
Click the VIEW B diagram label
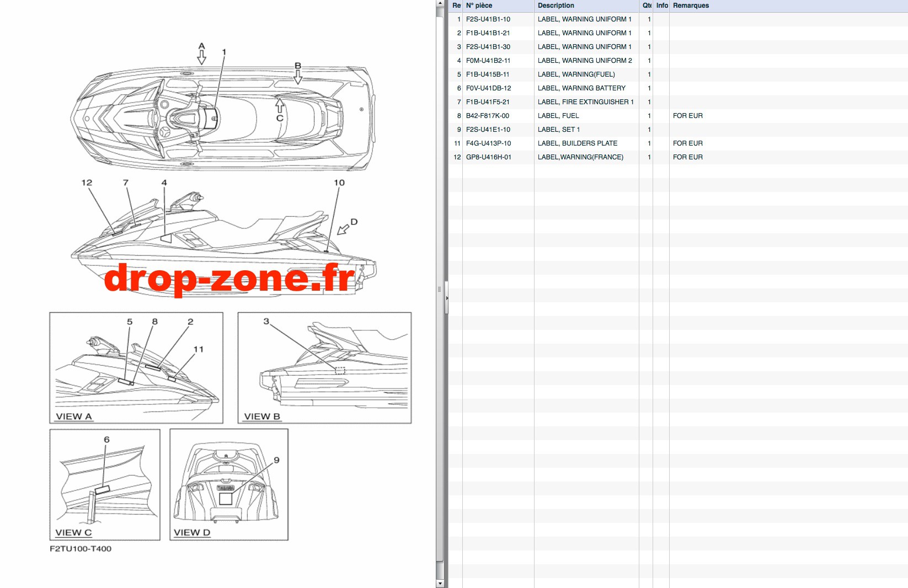click(262, 416)
